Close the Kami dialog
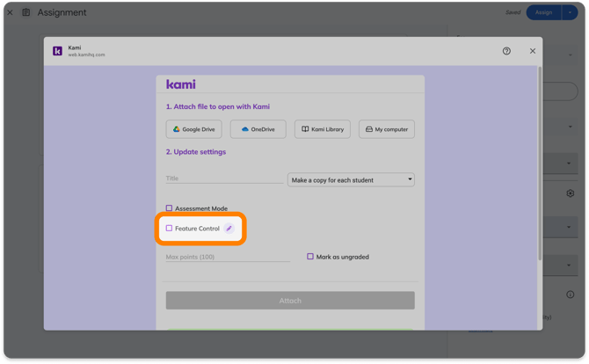Image resolution: width=589 pixels, height=364 pixels. (x=532, y=51)
